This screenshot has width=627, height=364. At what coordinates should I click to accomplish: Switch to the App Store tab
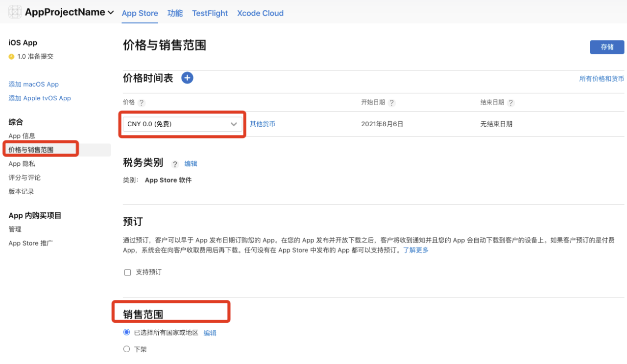click(140, 13)
